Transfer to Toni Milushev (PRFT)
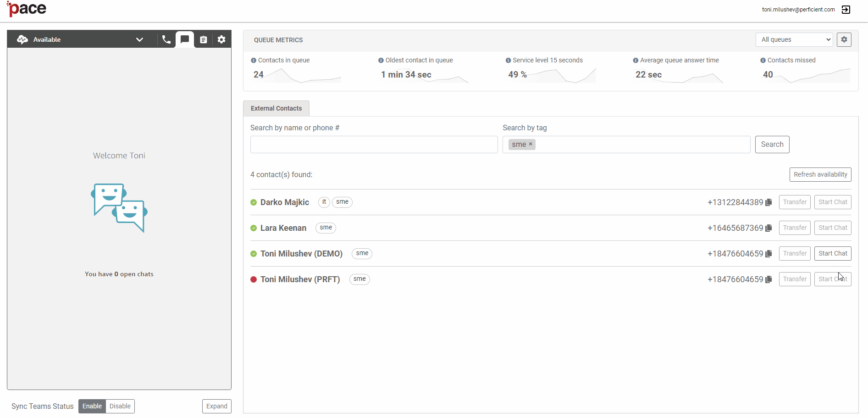 (x=795, y=279)
